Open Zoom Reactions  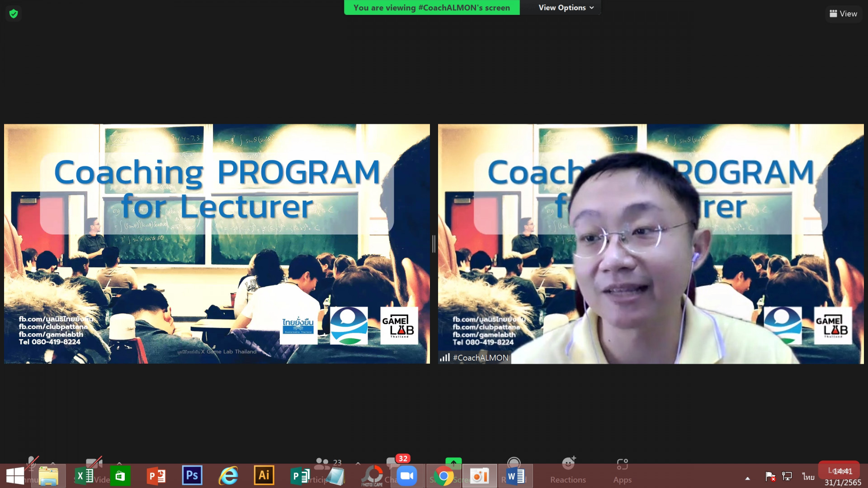568,470
